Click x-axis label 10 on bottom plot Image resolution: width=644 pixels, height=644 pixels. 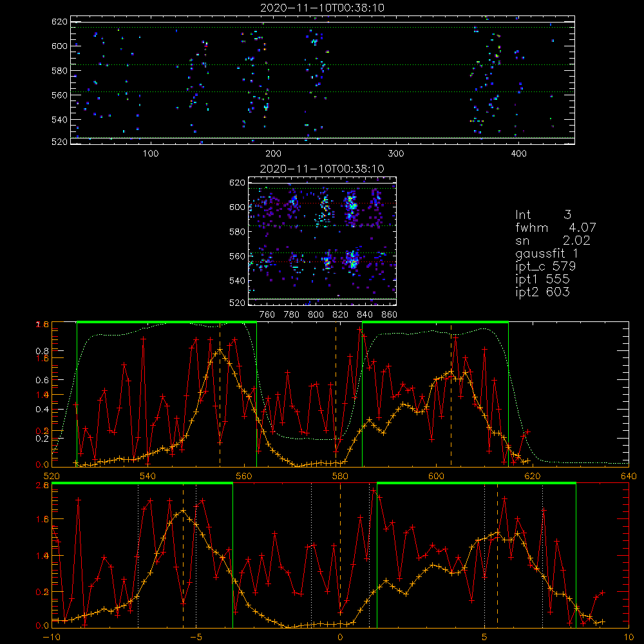coord(629,638)
